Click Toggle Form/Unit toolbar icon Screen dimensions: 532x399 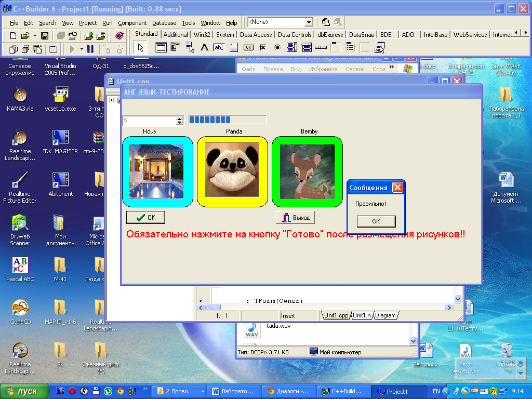click(37, 49)
